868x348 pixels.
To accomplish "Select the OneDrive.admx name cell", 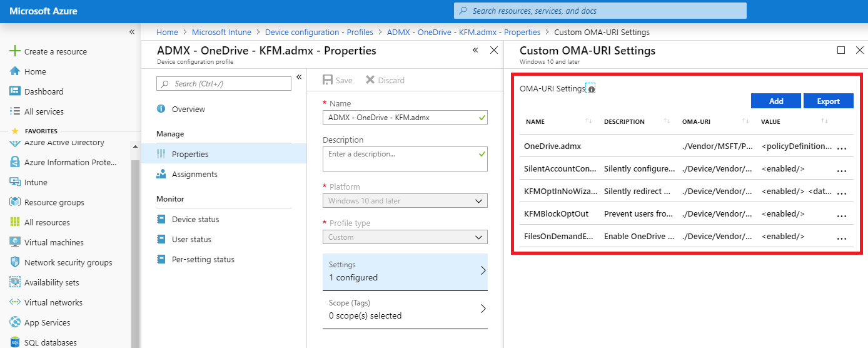I will pos(552,146).
